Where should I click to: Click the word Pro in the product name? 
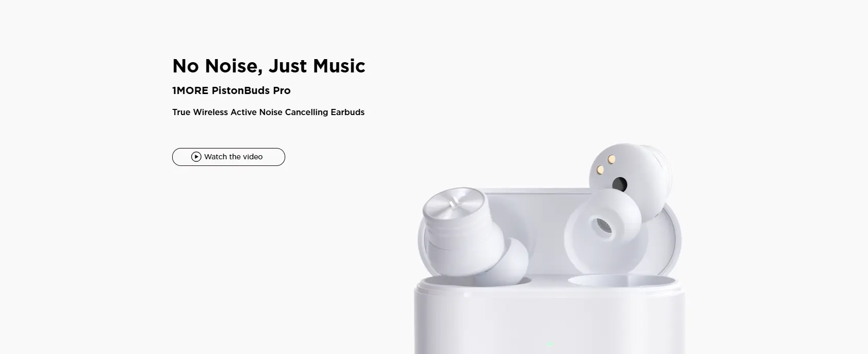coord(282,90)
